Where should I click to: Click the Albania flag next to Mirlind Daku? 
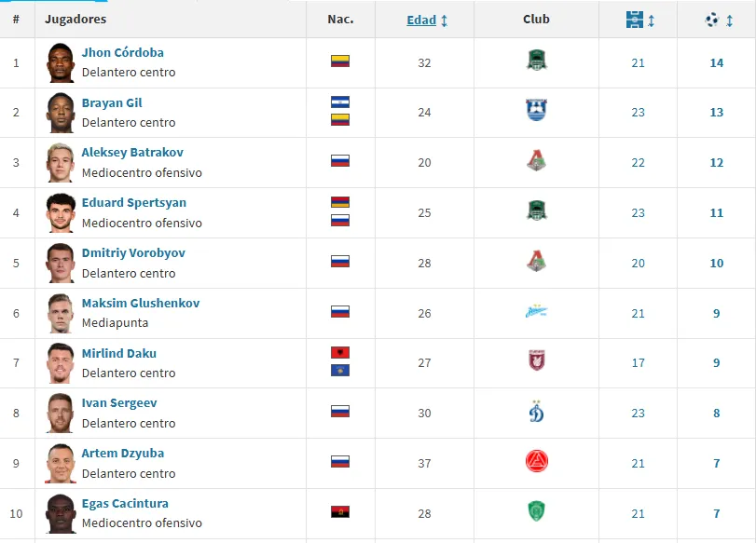[342, 353]
